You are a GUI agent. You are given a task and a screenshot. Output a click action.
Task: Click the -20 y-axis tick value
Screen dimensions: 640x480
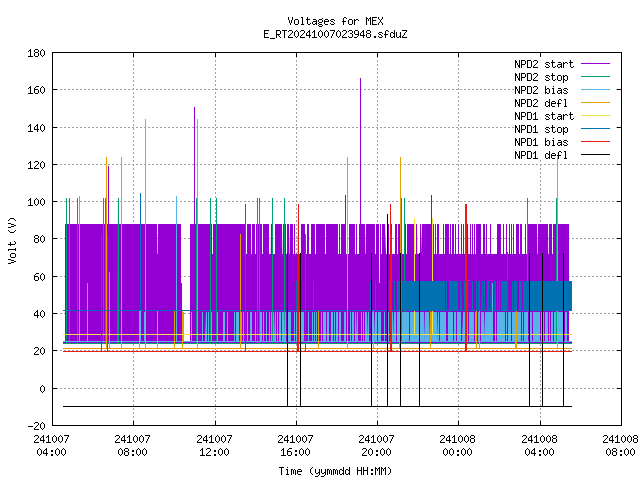pyautogui.click(x=36, y=426)
